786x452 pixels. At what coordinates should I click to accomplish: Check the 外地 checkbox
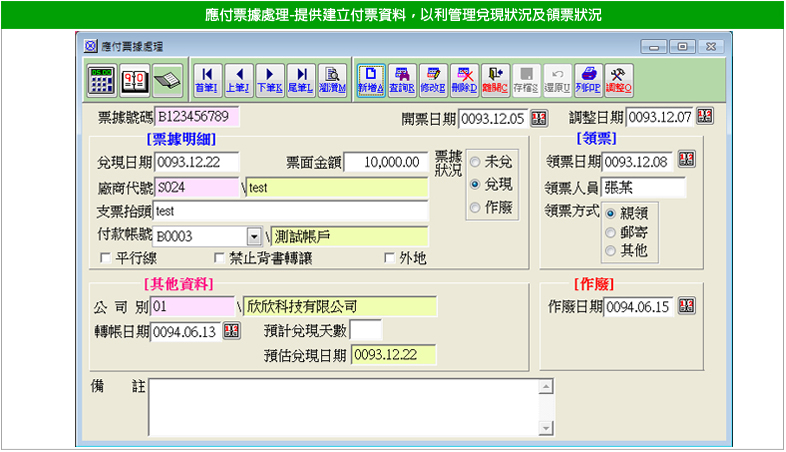pos(390,258)
